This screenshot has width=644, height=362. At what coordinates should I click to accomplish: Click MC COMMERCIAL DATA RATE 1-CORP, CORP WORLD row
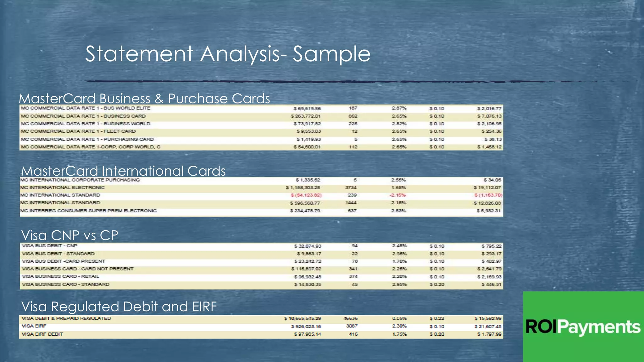(261, 147)
